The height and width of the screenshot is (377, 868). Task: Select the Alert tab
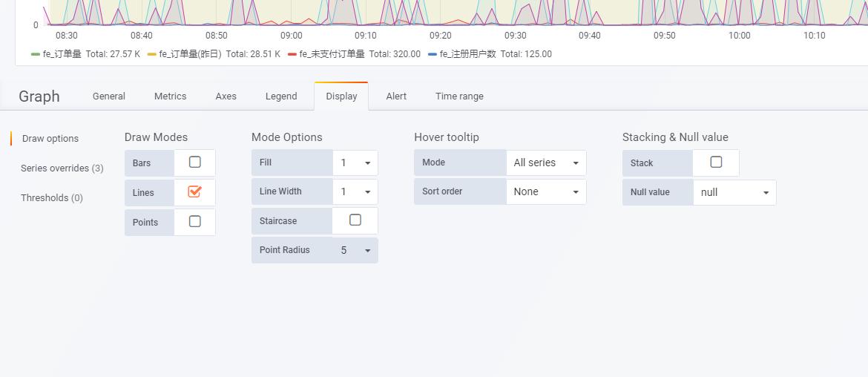396,96
